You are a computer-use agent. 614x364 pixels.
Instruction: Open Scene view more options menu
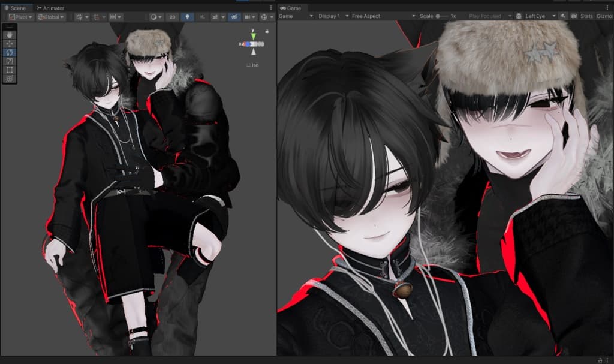tap(271, 7)
